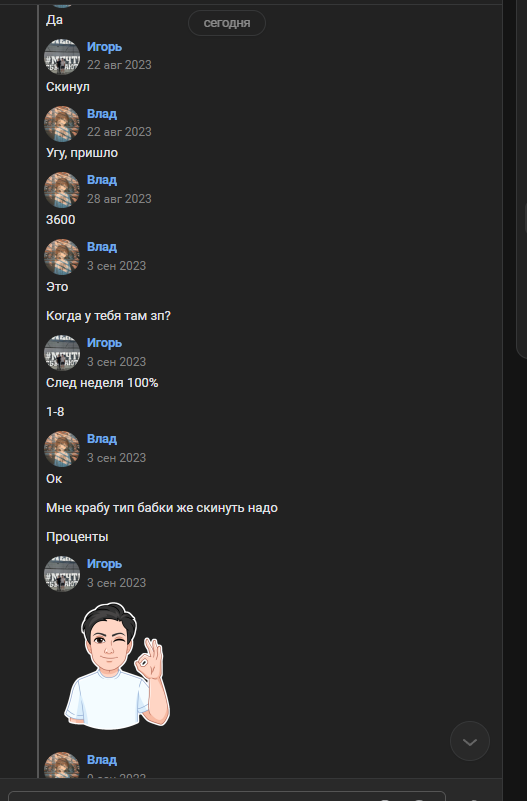Jump to latest messages with down chevron
Screen dimensions: 527x801
[x=469, y=741]
